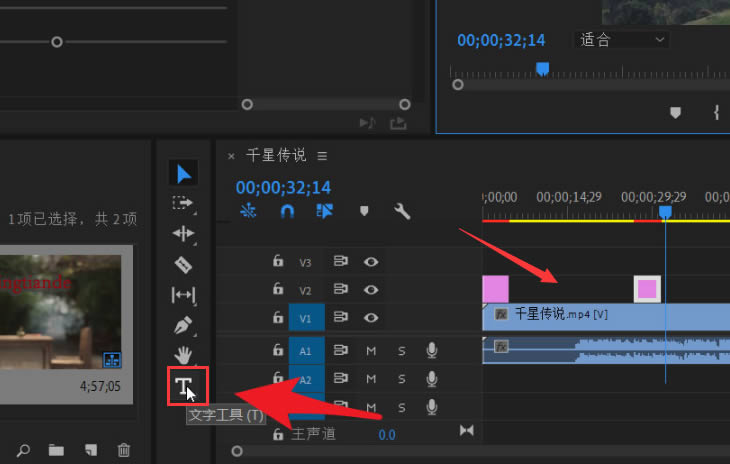
Task: Select the Type tool (文字工具)
Action: tap(184, 387)
